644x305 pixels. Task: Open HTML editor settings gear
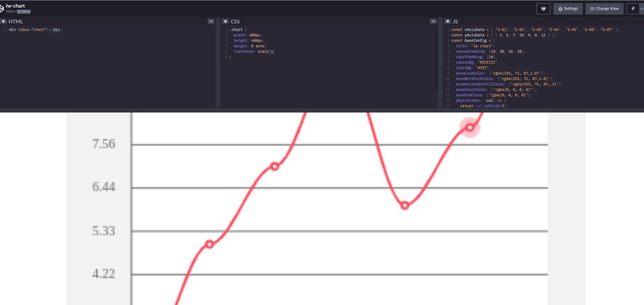3,22
